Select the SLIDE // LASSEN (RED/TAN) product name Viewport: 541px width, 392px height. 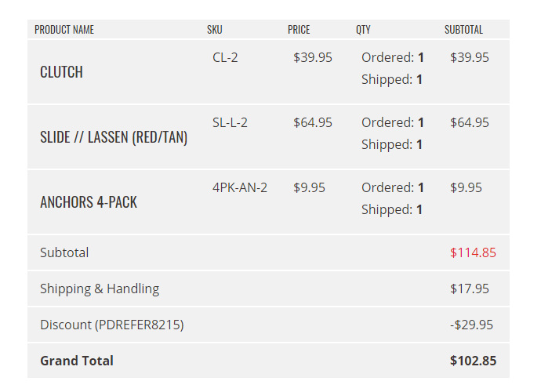114,137
